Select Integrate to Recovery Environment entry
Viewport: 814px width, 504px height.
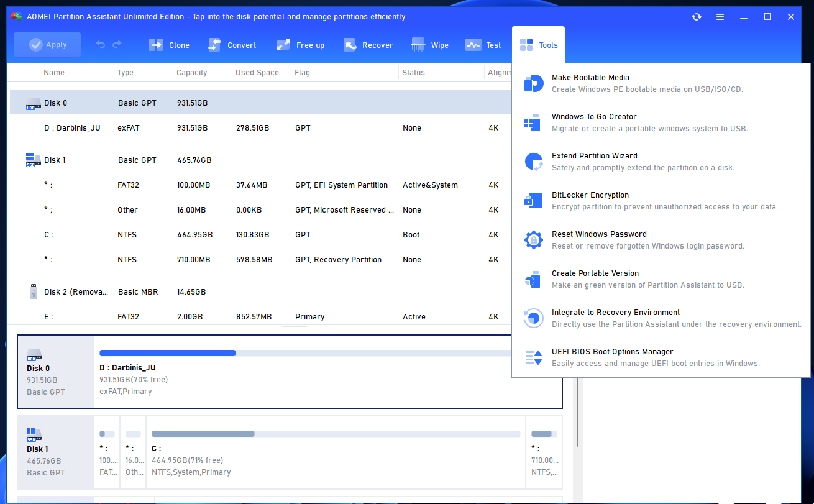tap(661, 318)
